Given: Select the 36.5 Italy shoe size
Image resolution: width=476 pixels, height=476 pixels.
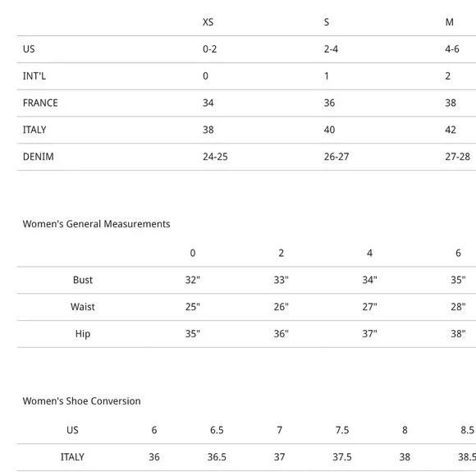Looking at the screenshot, I should click(x=217, y=457).
